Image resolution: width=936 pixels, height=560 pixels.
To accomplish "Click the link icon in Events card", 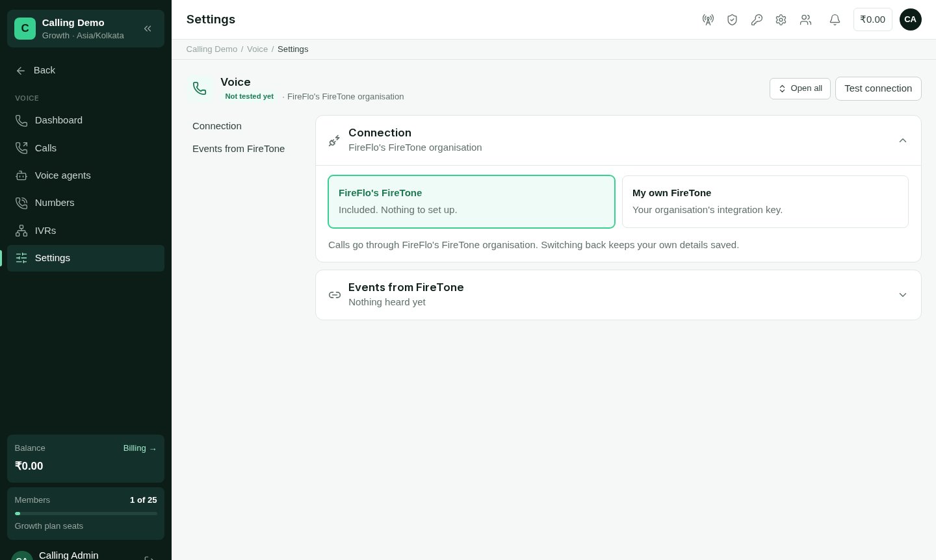I will (335, 295).
